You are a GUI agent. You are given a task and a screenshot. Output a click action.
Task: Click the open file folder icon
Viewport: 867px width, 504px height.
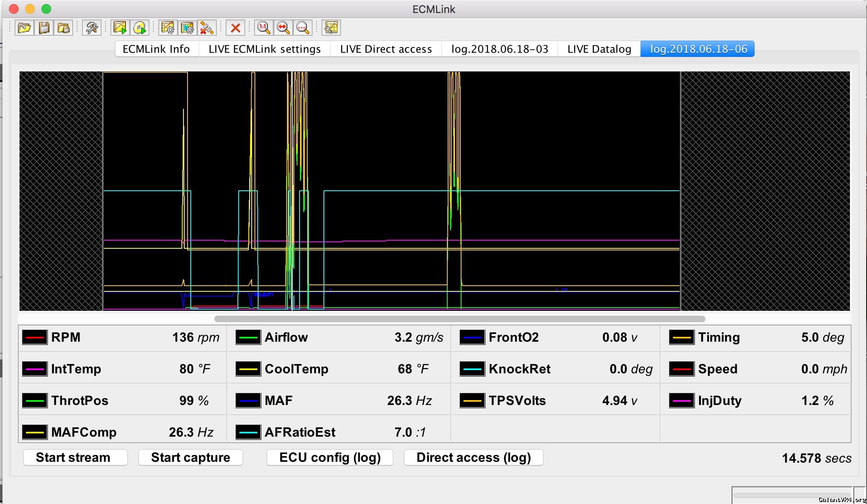[24, 28]
